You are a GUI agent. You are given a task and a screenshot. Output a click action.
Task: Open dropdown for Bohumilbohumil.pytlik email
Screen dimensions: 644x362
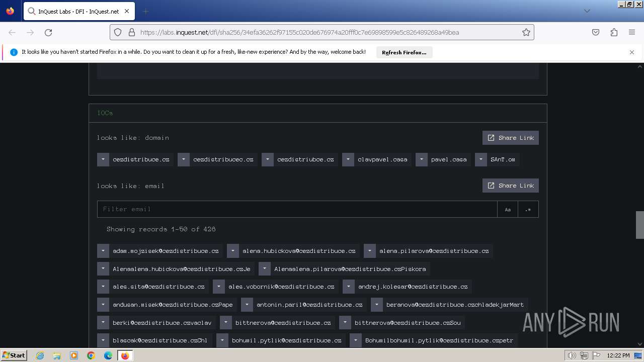tap(356, 340)
